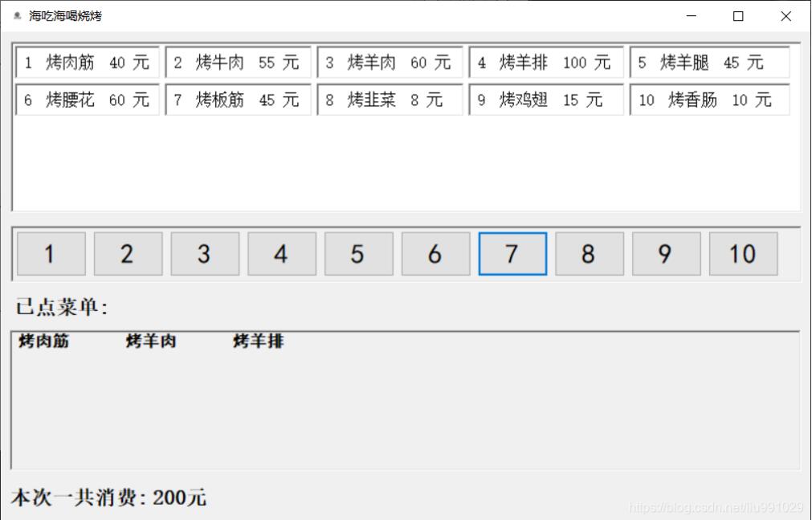Maximize the 海吃海喝烧烤 window
This screenshot has width=812, height=520.
pos(738,16)
